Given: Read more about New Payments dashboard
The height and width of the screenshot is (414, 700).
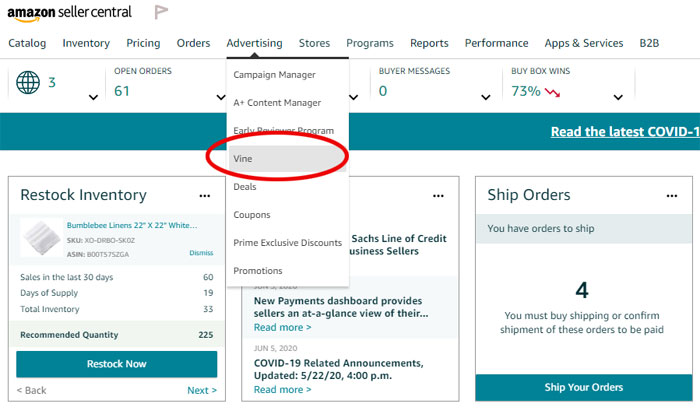Looking at the screenshot, I should coord(283,327).
